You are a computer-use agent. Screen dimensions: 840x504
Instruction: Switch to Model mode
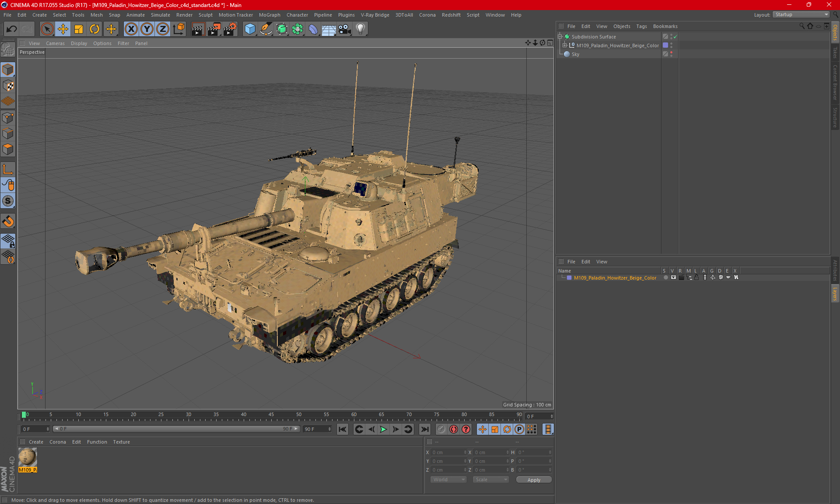click(x=8, y=70)
